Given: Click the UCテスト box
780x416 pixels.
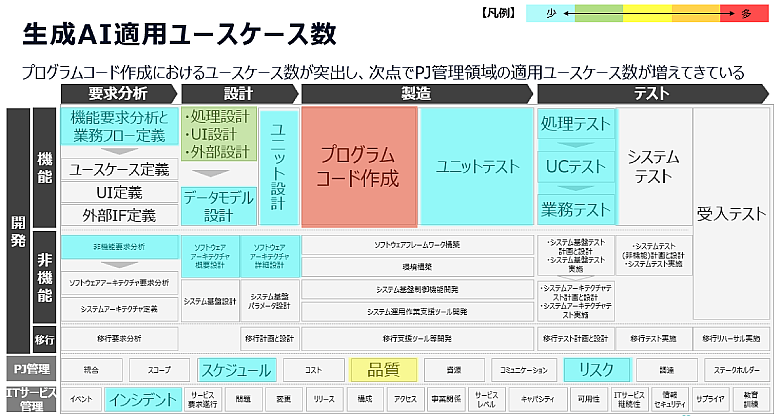Looking at the screenshot, I should coord(575,167).
